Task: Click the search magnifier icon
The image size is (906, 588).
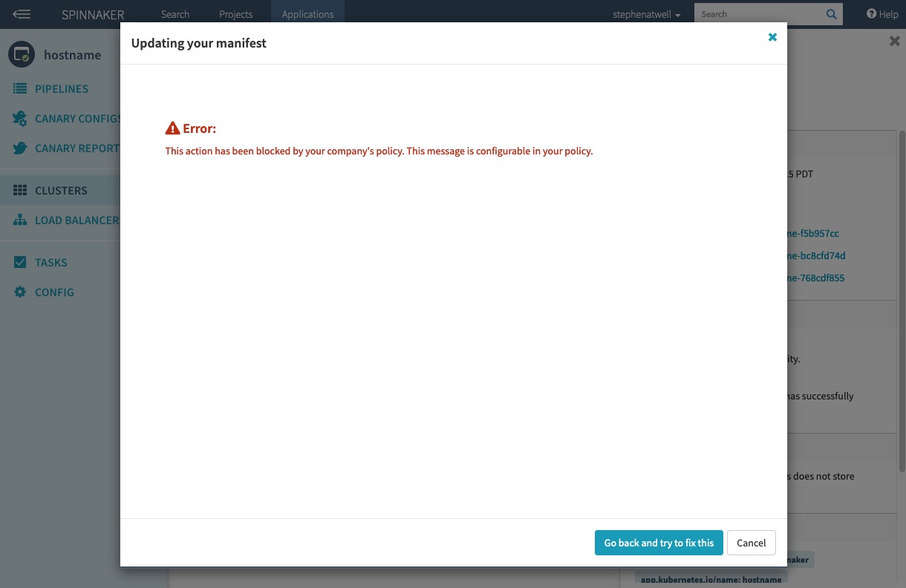Action: [831, 14]
